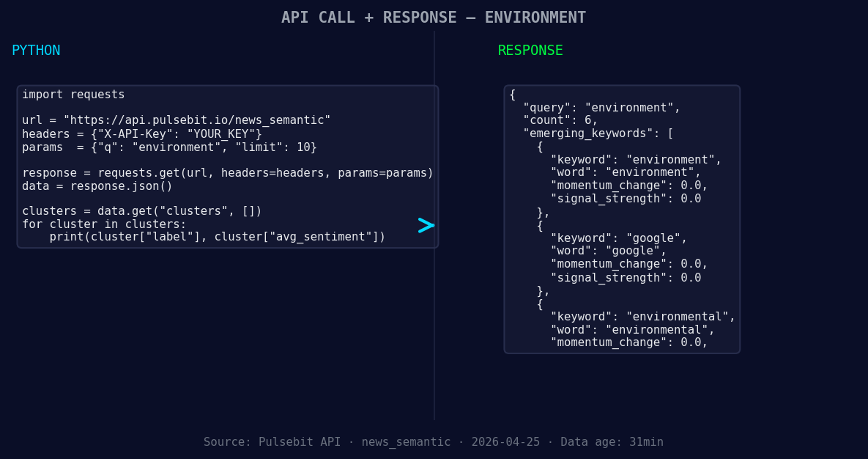Select the RESPONSE panel header
868x459 pixels.
tap(530, 50)
